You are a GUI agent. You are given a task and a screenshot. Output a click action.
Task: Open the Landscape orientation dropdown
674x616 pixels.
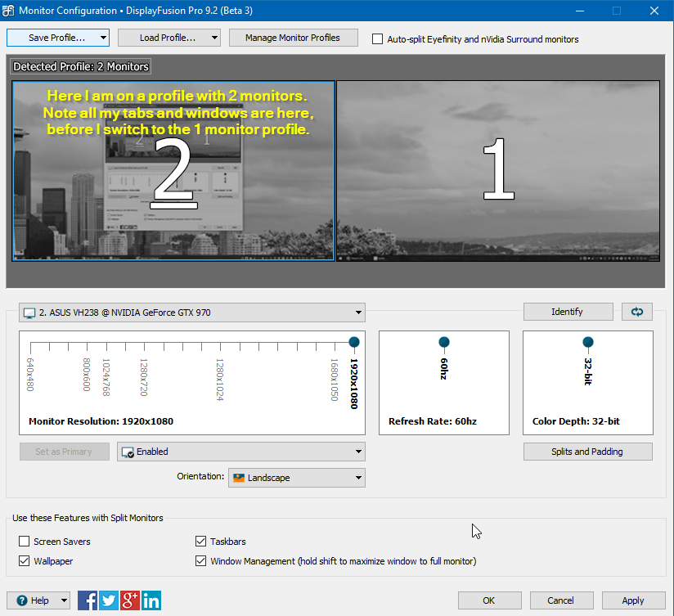point(296,478)
